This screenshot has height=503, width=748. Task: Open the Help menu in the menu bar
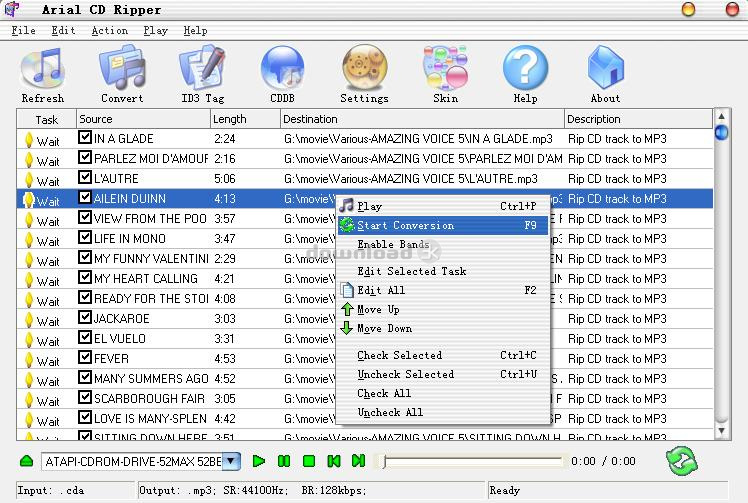(196, 31)
